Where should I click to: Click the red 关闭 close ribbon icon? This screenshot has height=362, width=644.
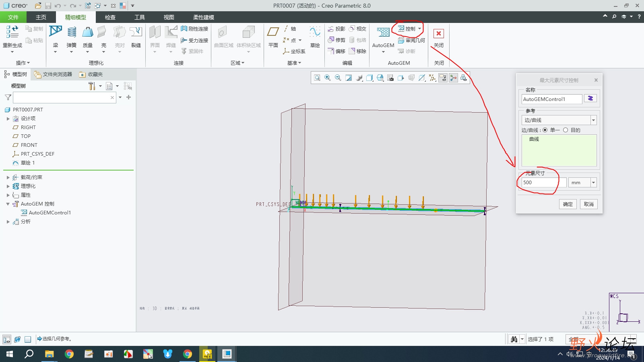point(439,33)
